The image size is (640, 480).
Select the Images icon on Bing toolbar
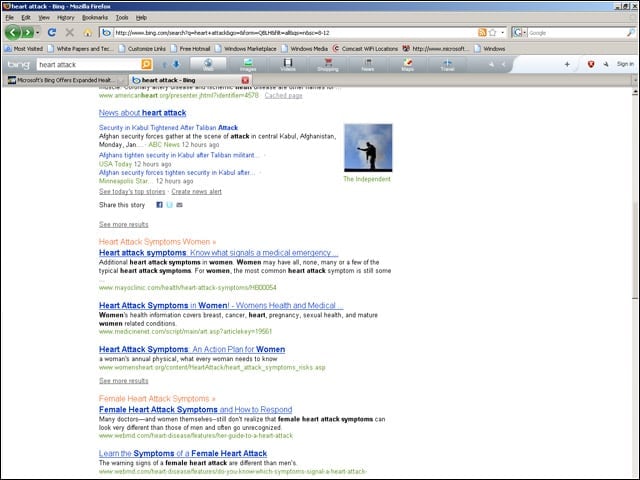[x=248, y=64]
